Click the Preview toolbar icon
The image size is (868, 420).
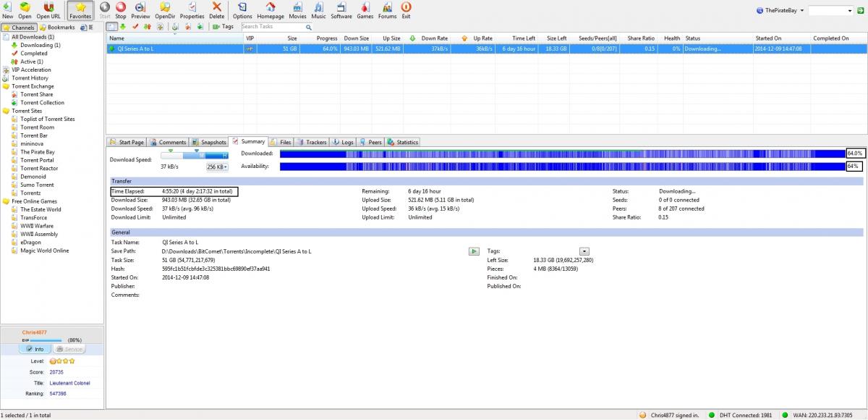(140, 10)
